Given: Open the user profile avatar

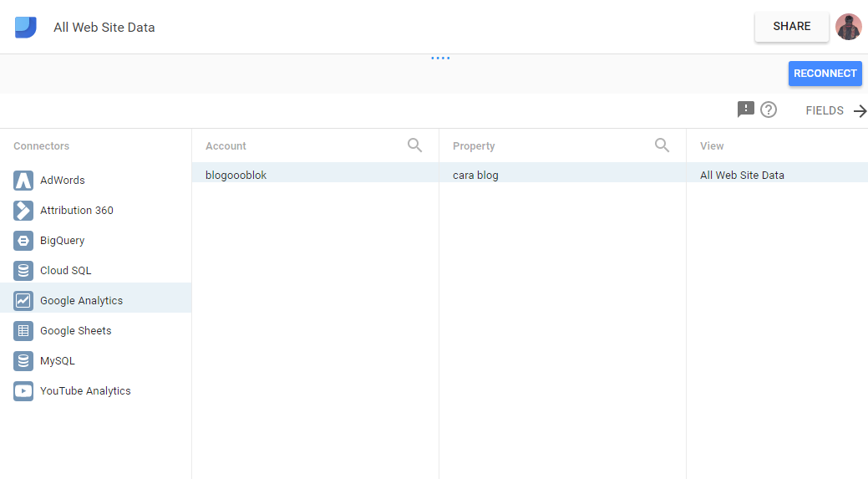Looking at the screenshot, I should point(848,27).
